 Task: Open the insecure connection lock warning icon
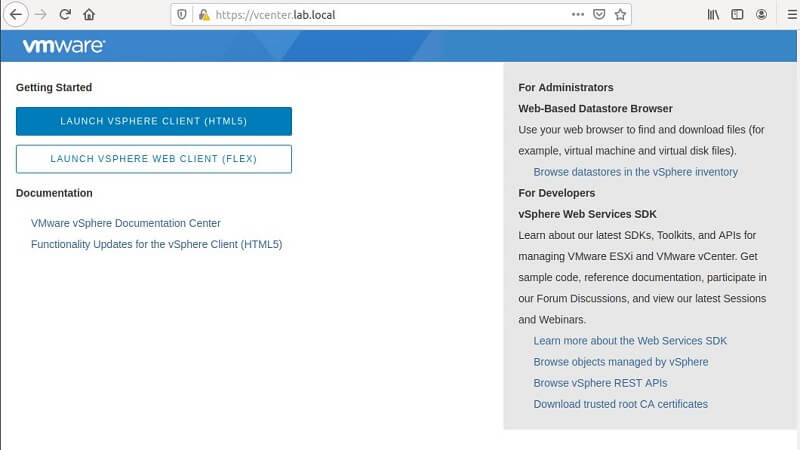pyautogui.click(x=204, y=15)
